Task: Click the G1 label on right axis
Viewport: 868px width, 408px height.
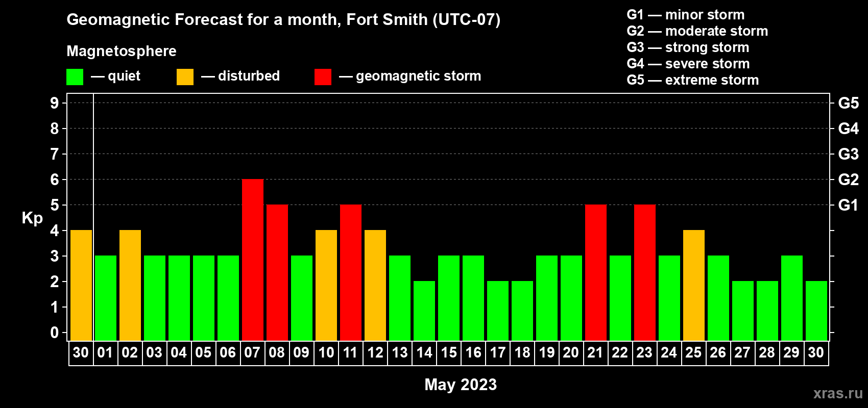Action: click(x=849, y=205)
